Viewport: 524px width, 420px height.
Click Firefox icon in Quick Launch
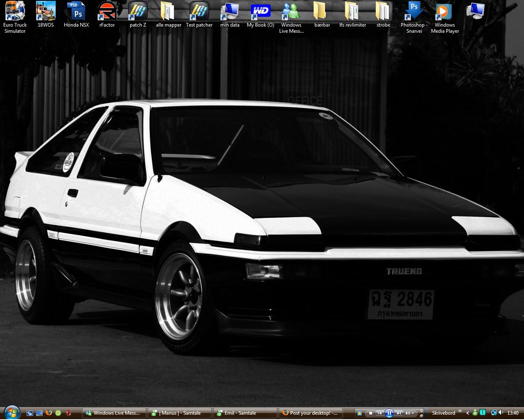tap(49, 413)
